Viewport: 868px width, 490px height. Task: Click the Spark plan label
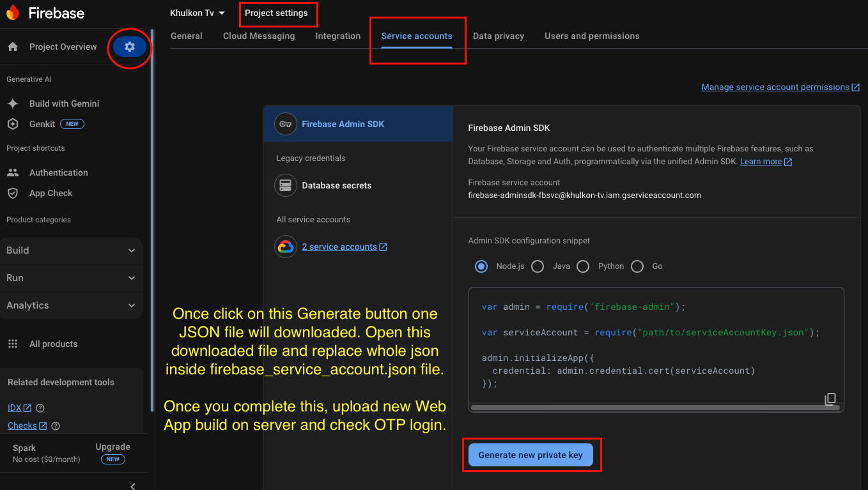[x=24, y=448]
